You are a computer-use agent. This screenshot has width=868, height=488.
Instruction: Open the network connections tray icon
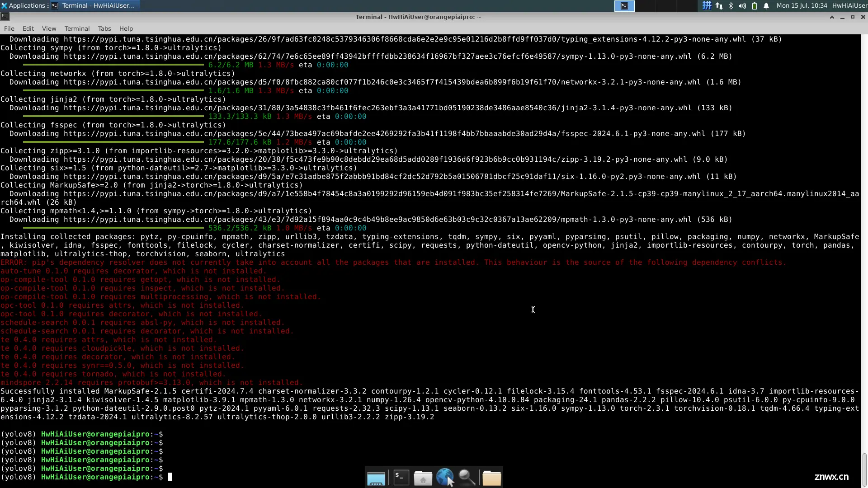click(x=719, y=5)
